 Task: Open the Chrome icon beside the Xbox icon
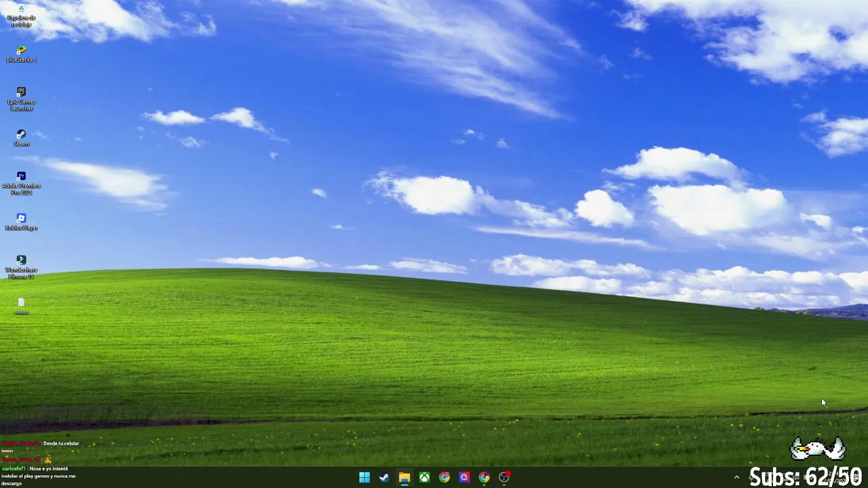coord(444,477)
